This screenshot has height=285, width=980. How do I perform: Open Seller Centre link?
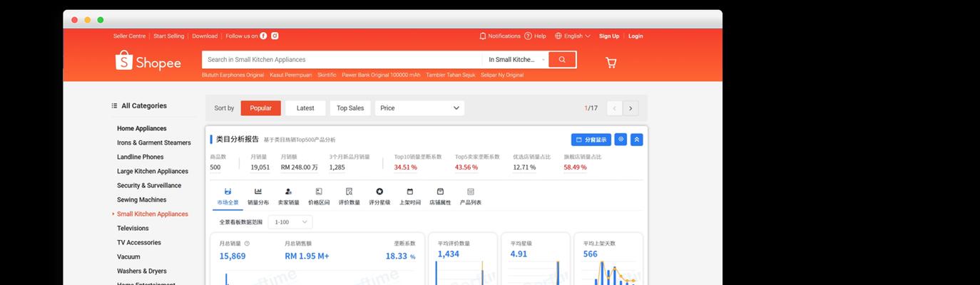pos(129,36)
